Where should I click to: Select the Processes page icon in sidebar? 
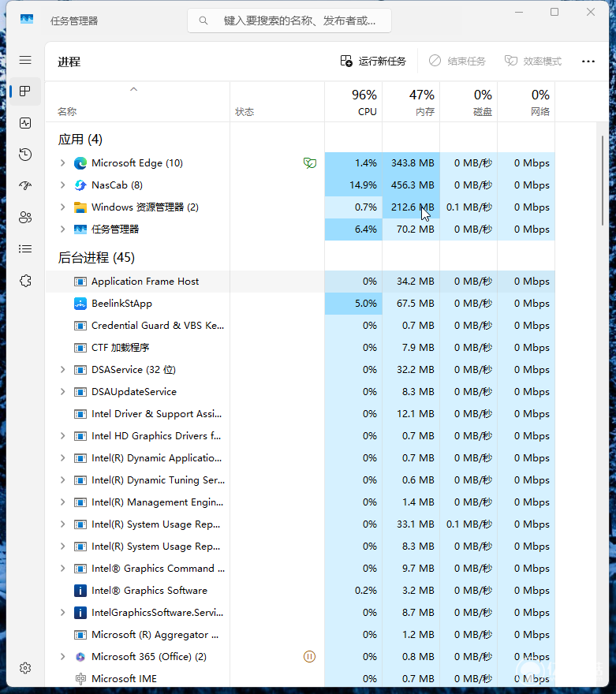coord(25,91)
